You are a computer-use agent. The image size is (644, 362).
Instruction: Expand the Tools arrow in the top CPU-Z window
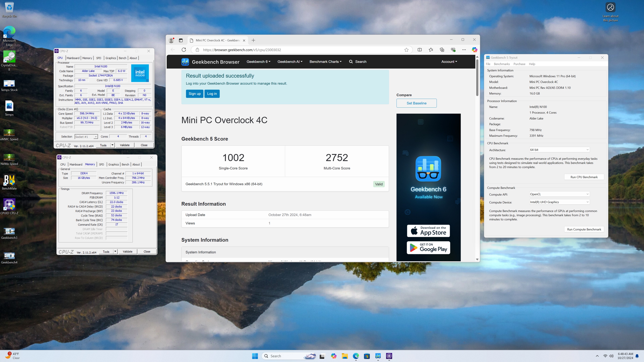(x=113, y=145)
